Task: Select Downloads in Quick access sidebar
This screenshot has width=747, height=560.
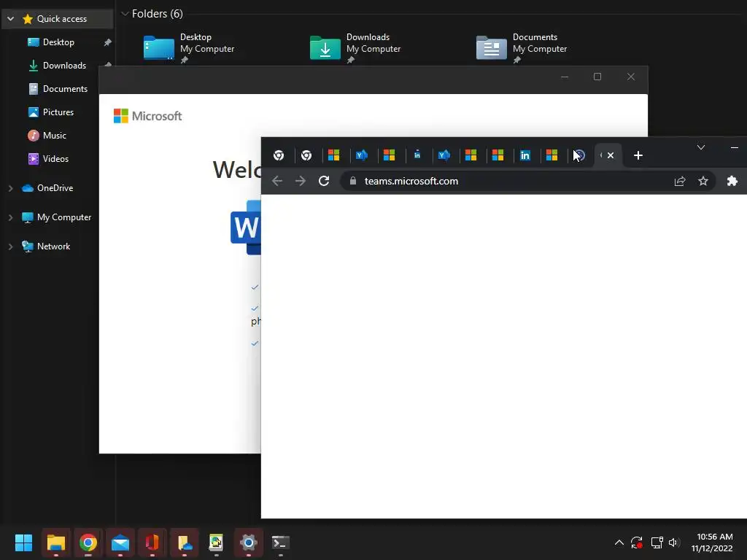Action: tap(64, 65)
